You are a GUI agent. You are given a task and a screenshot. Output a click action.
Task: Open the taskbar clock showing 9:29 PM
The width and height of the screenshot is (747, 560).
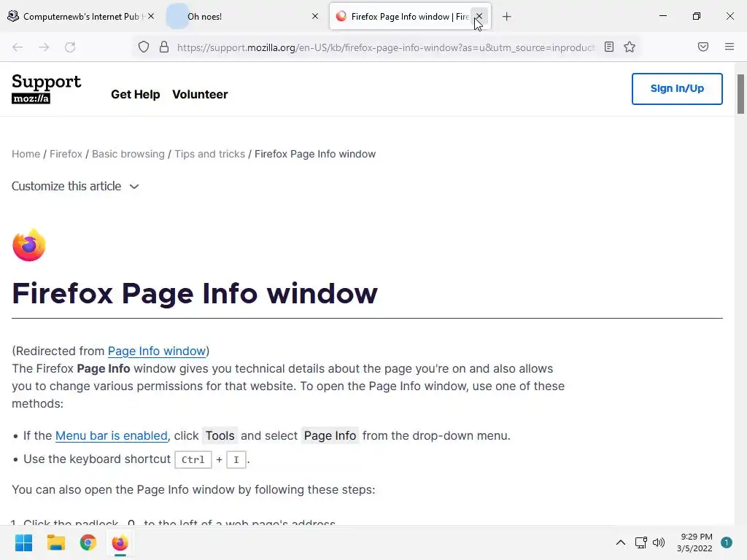(694, 542)
